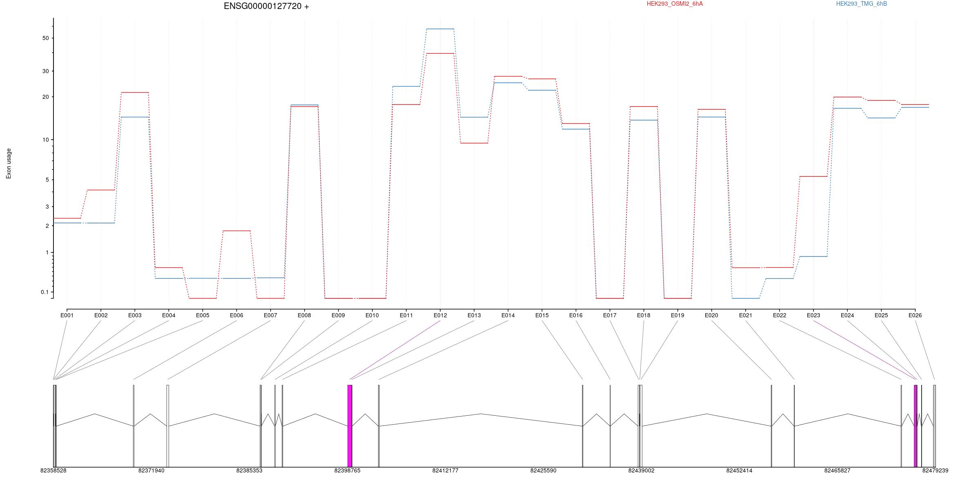Click exon label E014

pos(508,315)
